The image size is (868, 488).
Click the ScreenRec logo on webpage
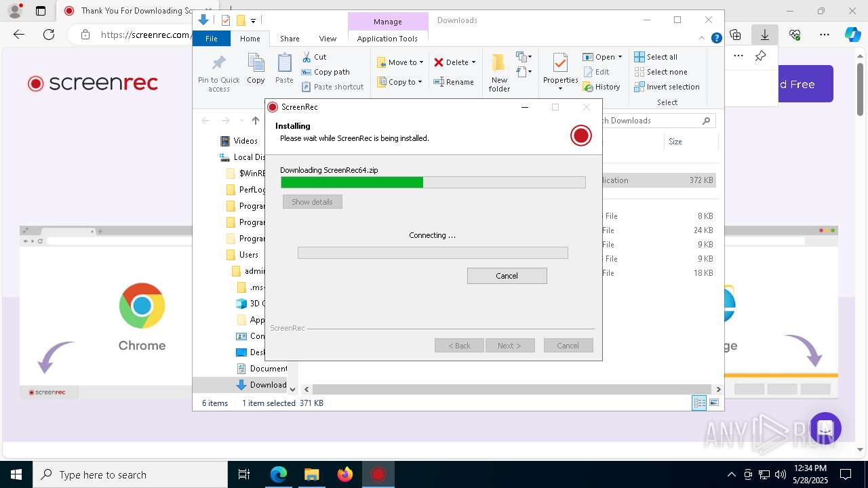[x=93, y=83]
